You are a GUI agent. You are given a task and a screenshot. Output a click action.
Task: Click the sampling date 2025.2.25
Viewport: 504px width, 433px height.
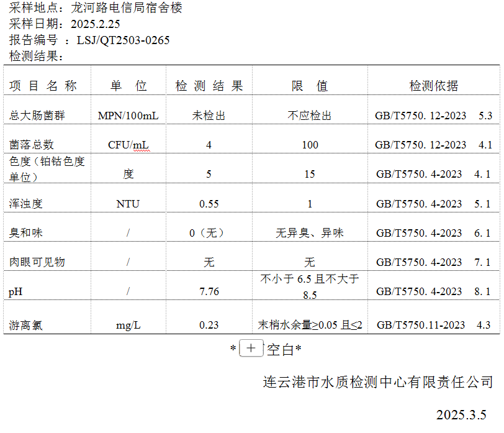[96, 24]
